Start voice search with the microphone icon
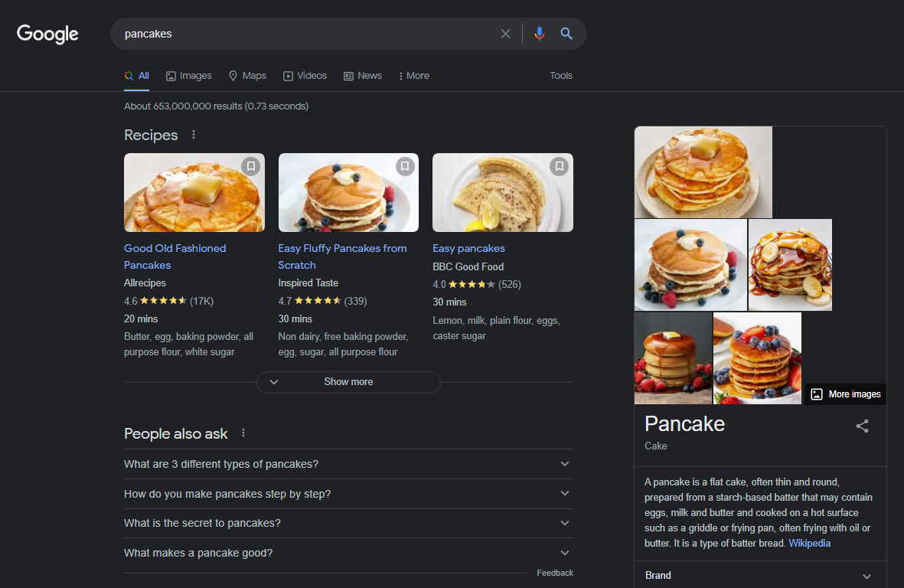The width and height of the screenshot is (904, 588). coord(539,34)
